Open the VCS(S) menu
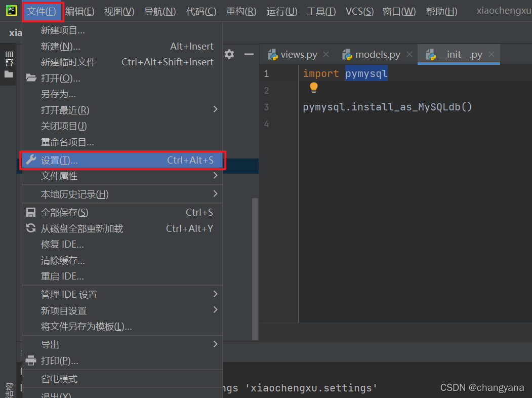The height and width of the screenshot is (398, 532). [359, 11]
